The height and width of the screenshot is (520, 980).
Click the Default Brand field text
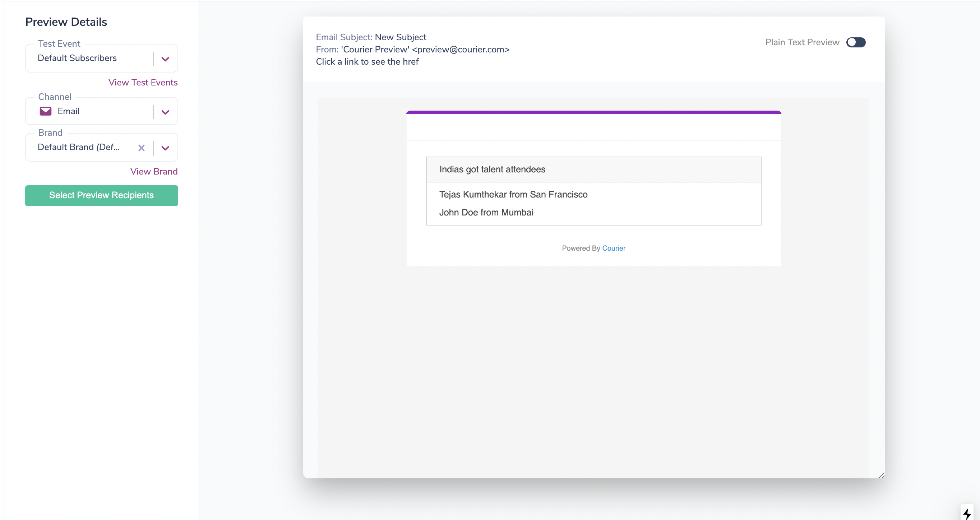pyautogui.click(x=78, y=147)
